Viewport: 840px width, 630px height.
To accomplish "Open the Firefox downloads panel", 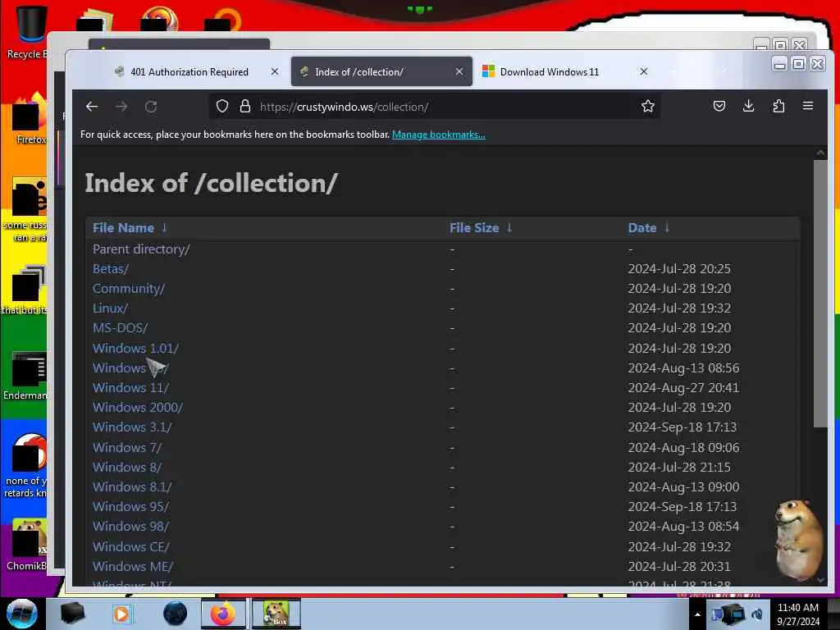I will (749, 106).
